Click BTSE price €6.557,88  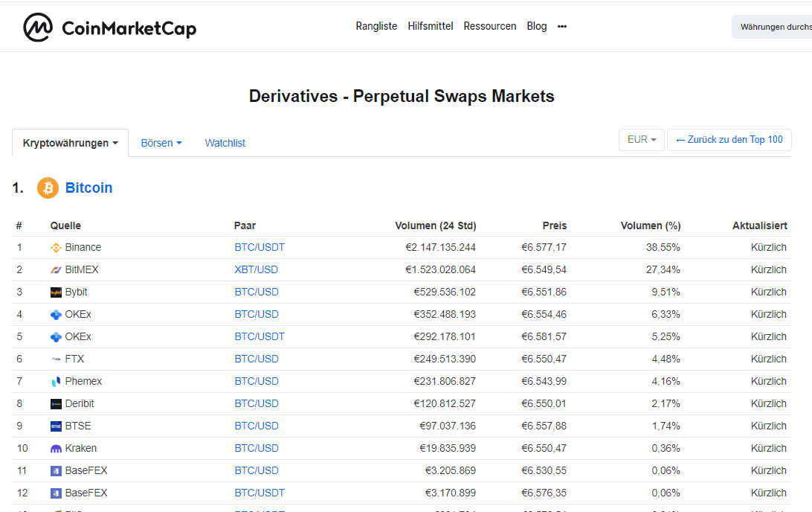pyautogui.click(x=544, y=426)
